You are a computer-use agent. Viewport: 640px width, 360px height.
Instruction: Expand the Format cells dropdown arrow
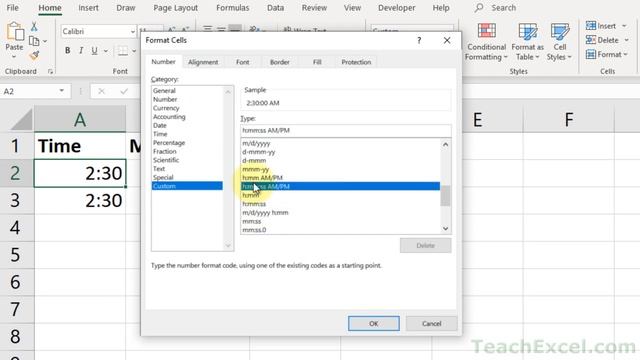625,55
